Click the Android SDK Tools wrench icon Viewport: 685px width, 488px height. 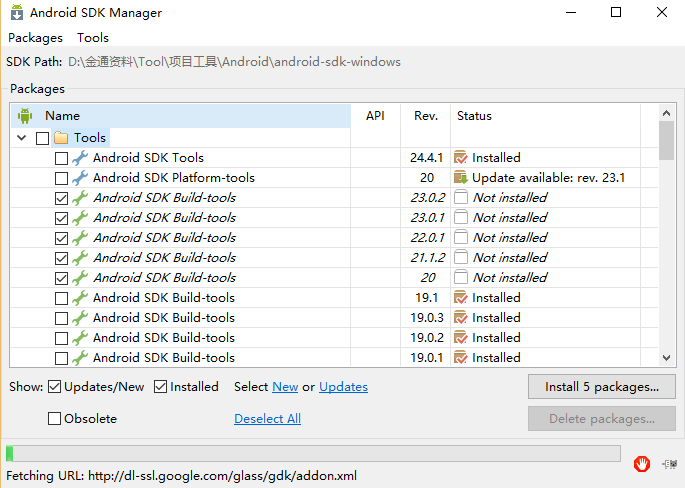tap(80, 158)
